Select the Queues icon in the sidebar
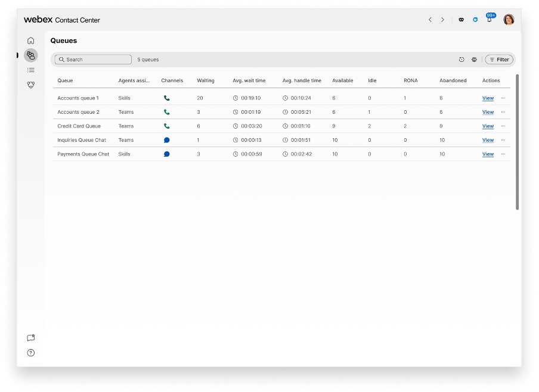 pos(30,55)
